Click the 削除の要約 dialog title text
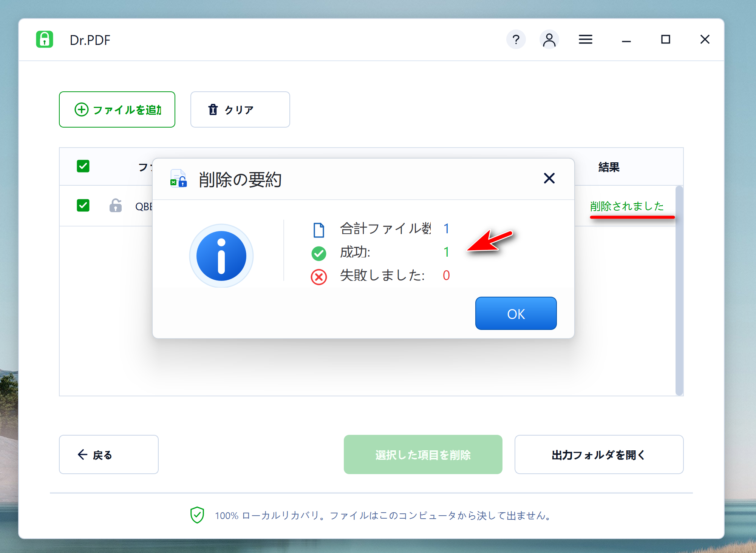This screenshot has height=553, width=756. 240,179
